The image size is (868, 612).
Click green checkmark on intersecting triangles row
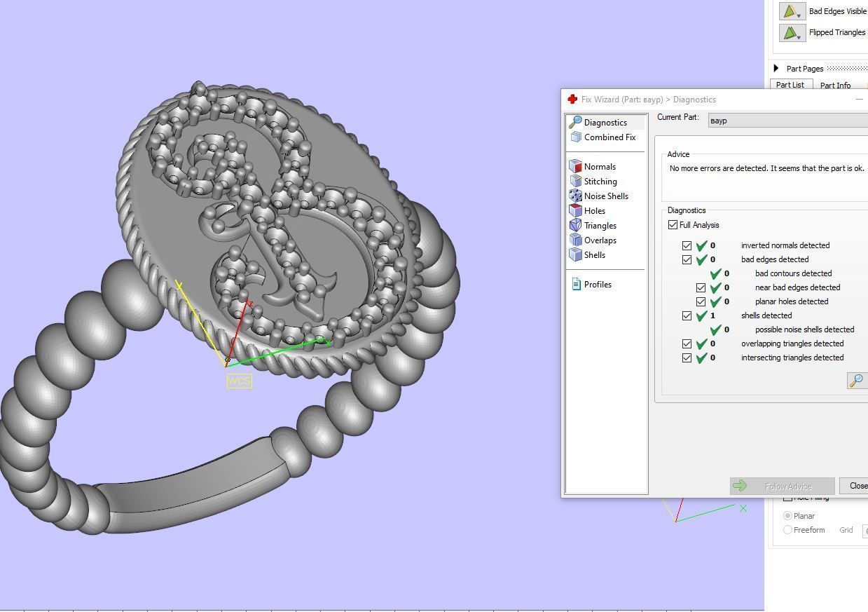point(701,358)
